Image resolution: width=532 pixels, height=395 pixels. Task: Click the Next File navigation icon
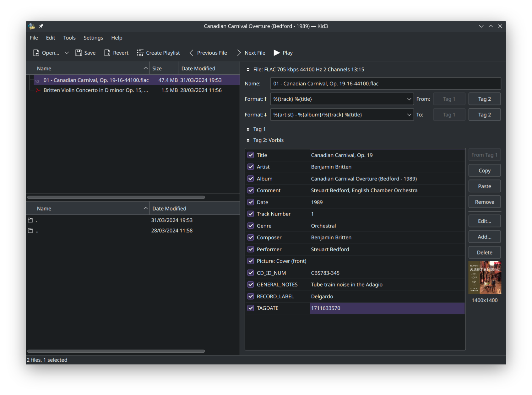click(239, 53)
